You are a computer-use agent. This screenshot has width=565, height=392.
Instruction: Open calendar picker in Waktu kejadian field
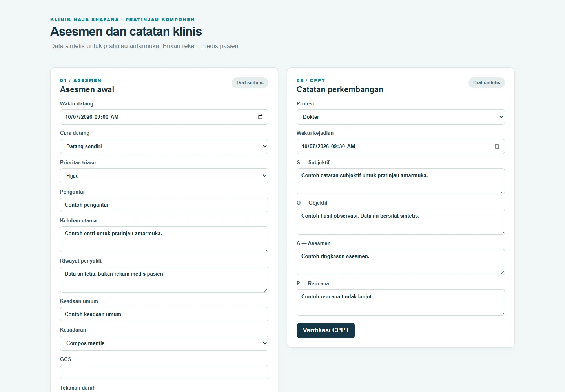point(497,146)
